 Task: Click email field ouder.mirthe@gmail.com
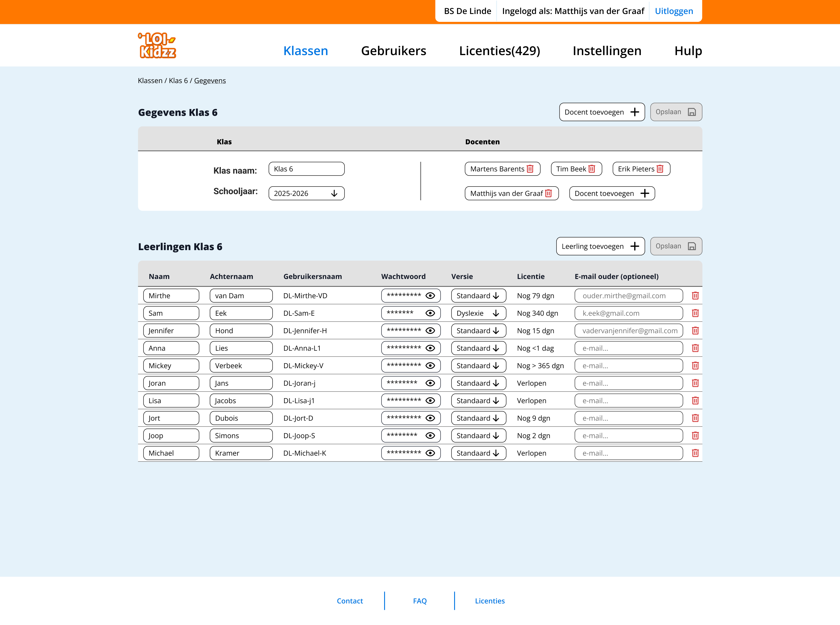coord(629,296)
